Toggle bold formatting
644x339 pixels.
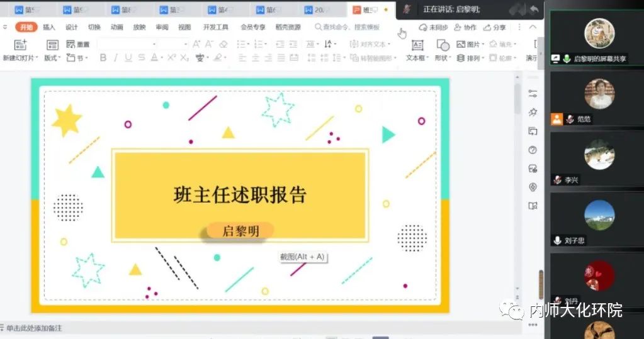(x=103, y=58)
